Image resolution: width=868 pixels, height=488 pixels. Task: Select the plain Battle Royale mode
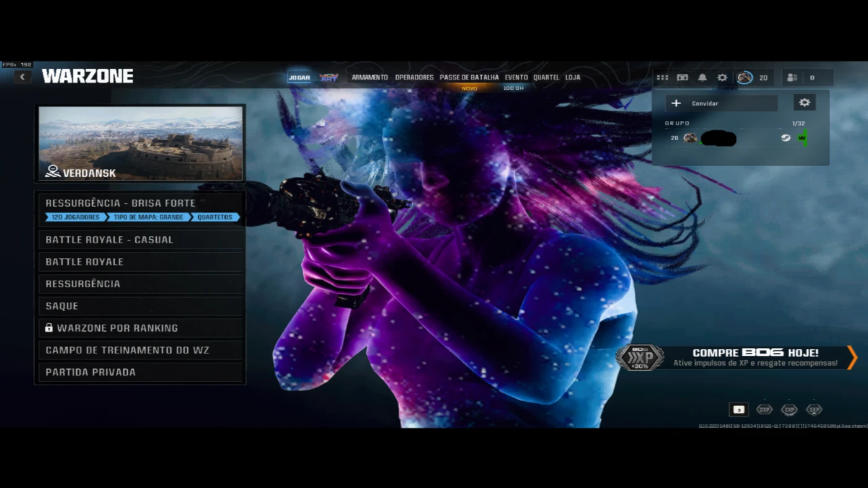(x=141, y=262)
